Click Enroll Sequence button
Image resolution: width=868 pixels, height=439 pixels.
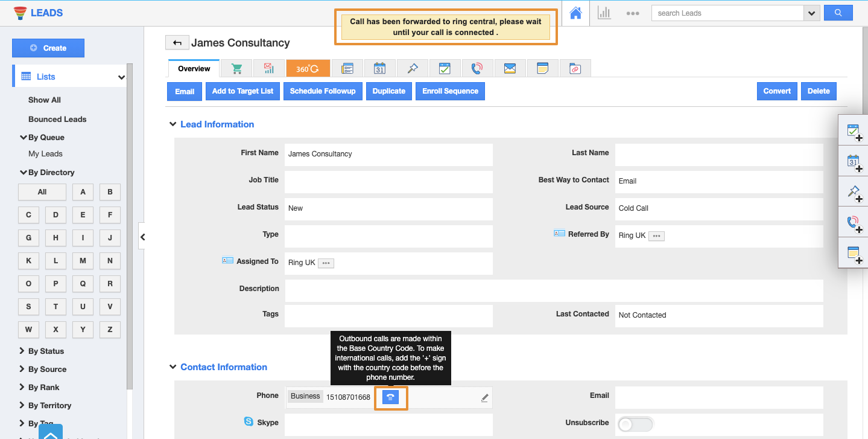[450, 91]
